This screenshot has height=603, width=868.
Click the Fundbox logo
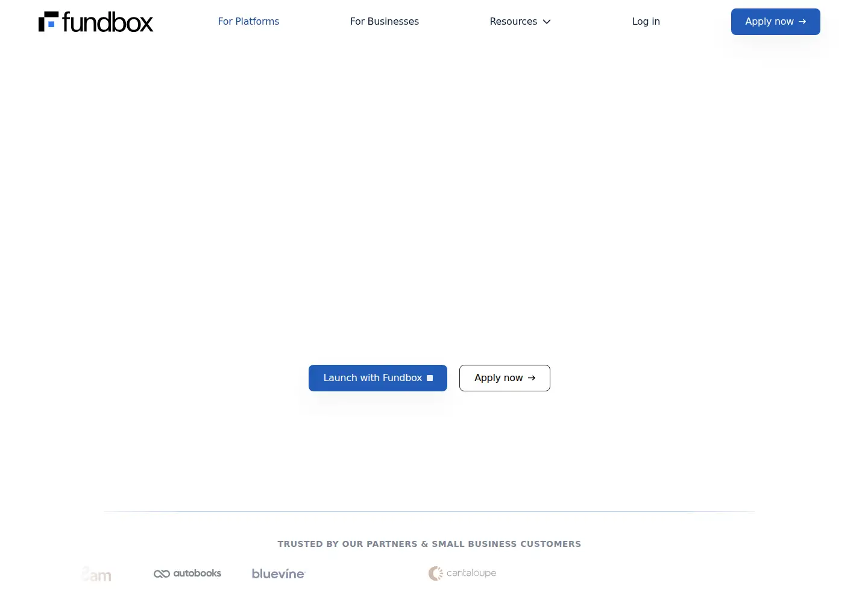[96, 22]
